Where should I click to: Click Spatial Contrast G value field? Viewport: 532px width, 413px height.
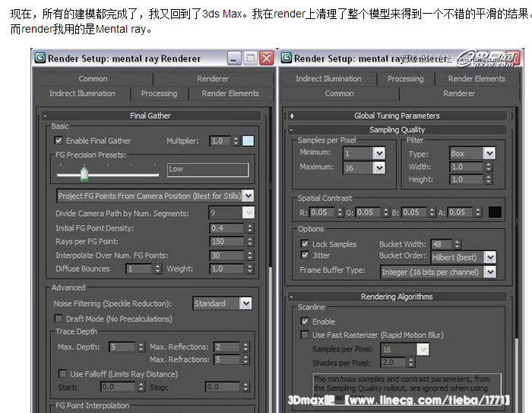click(x=368, y=212)
